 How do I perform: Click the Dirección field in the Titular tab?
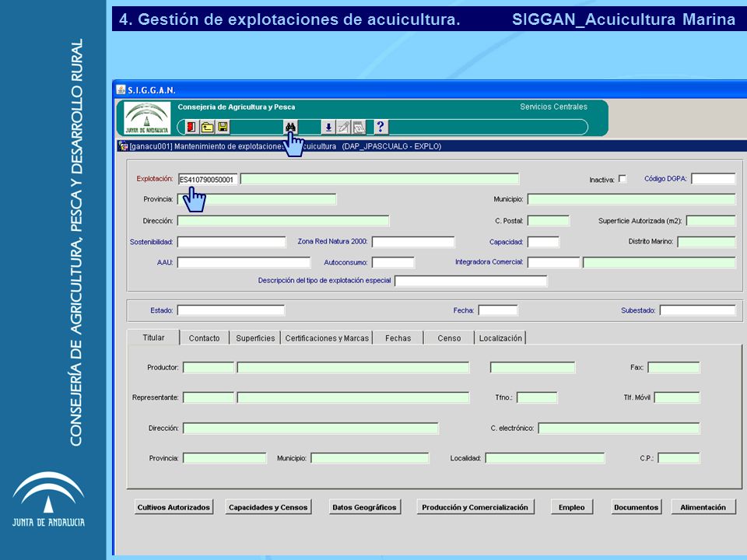(310, 428)
